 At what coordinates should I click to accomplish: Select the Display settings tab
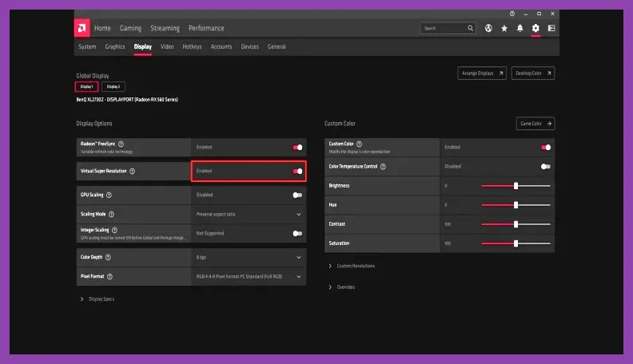click(x=143, y=47)
